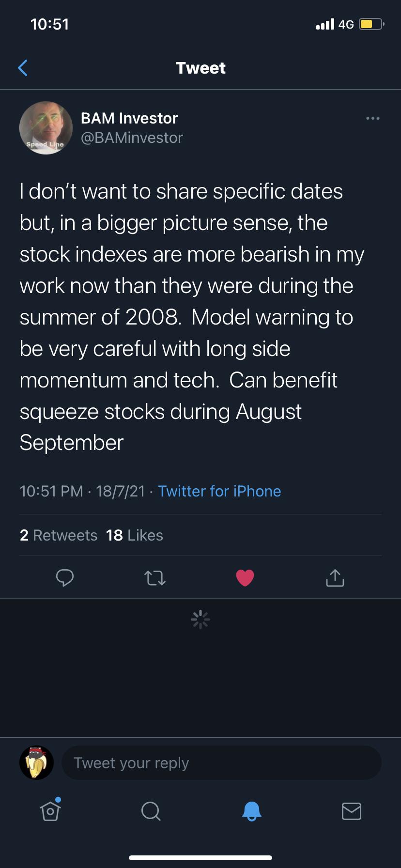Unlike the tweet with the red heart
This screenshot has width=401, height=868.
point(245,577)
